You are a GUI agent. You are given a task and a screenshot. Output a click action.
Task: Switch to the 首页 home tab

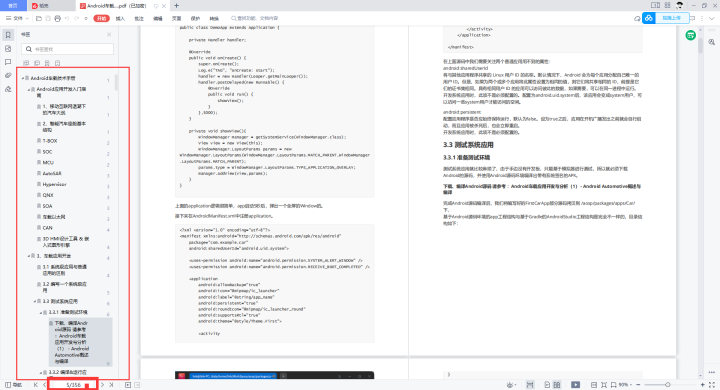click(13, 6)
